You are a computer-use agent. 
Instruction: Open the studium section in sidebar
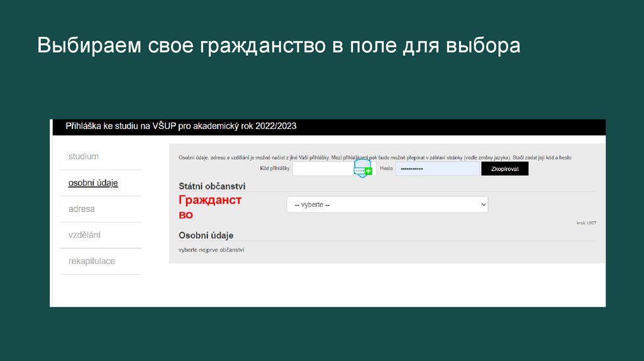point(84,157)
